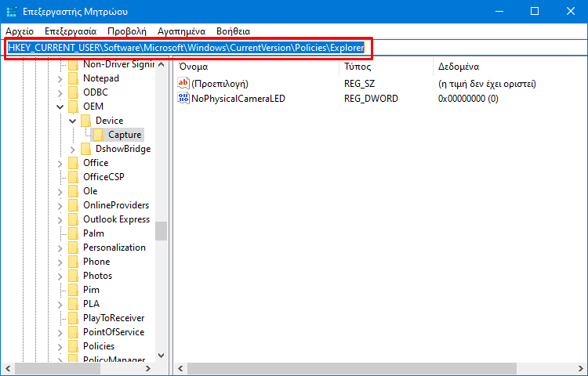Expand the Photos tree node
Viewport: 588px width, 376px height.
[60, 277]
